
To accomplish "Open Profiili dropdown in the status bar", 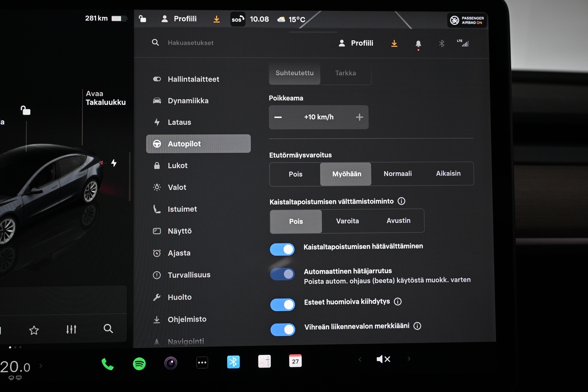I will coord(179,19).
